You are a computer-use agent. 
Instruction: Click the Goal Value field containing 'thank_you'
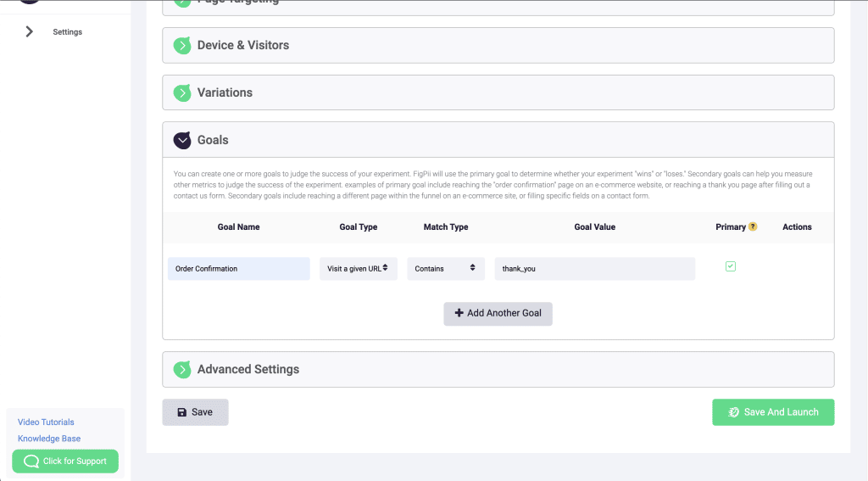point(594,269)
